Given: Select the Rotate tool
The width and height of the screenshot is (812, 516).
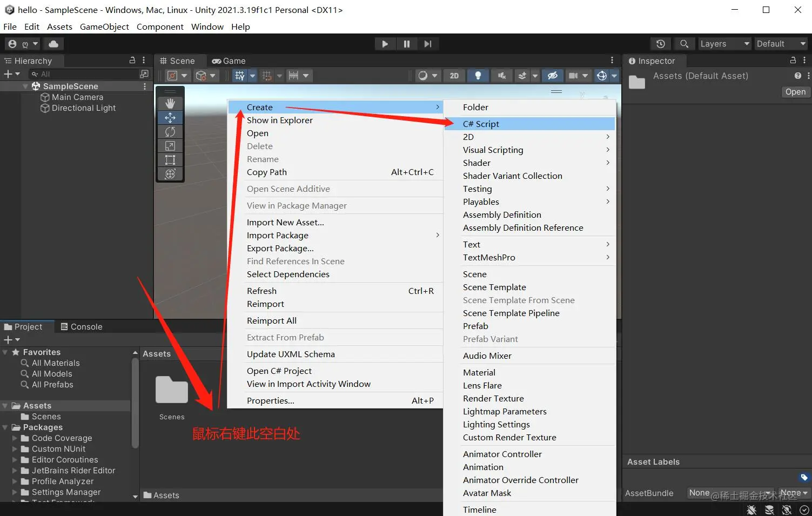Looking at the screenshot, I should [170, 131].
